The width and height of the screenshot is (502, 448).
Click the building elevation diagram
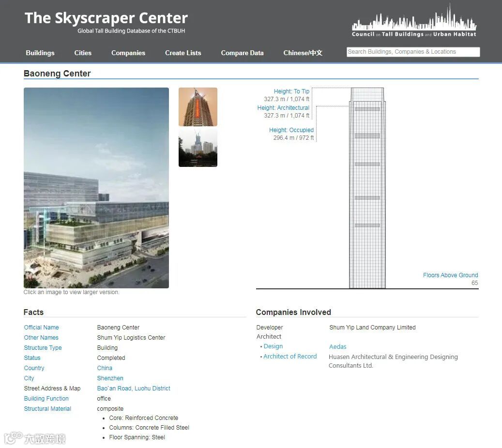click(367, 188)
